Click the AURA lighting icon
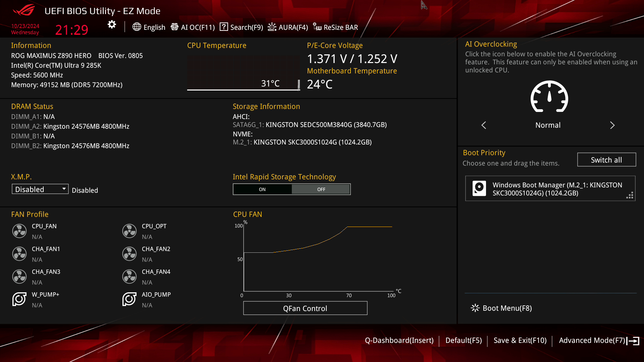The width and height of the screenshot is (644, 362). coord(272,27)
